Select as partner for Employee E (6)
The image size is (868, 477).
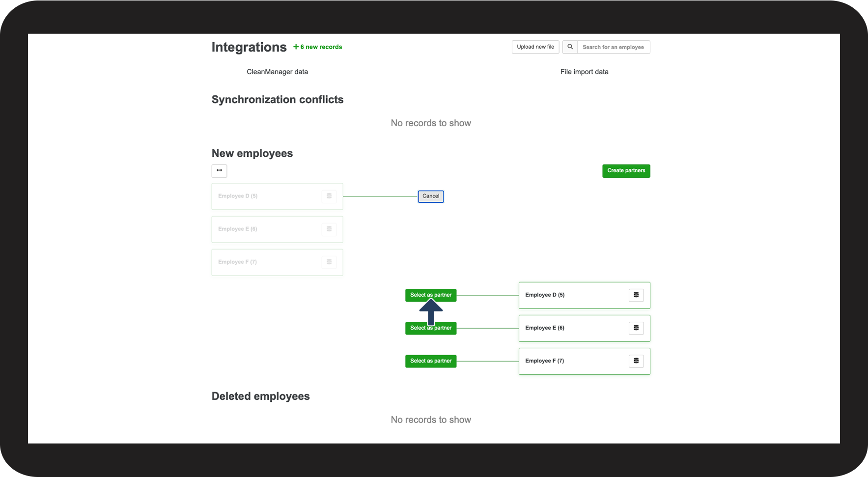(431, 328)
